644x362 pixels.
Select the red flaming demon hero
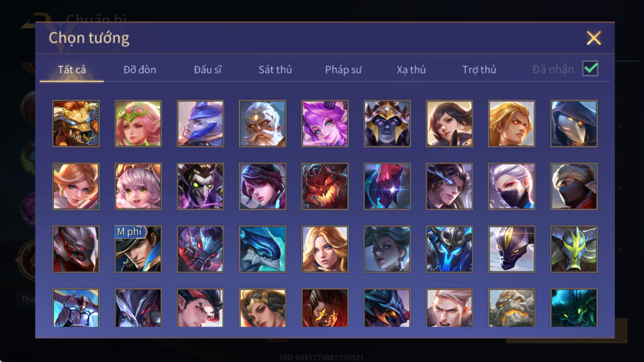click(x=325, y=187)
